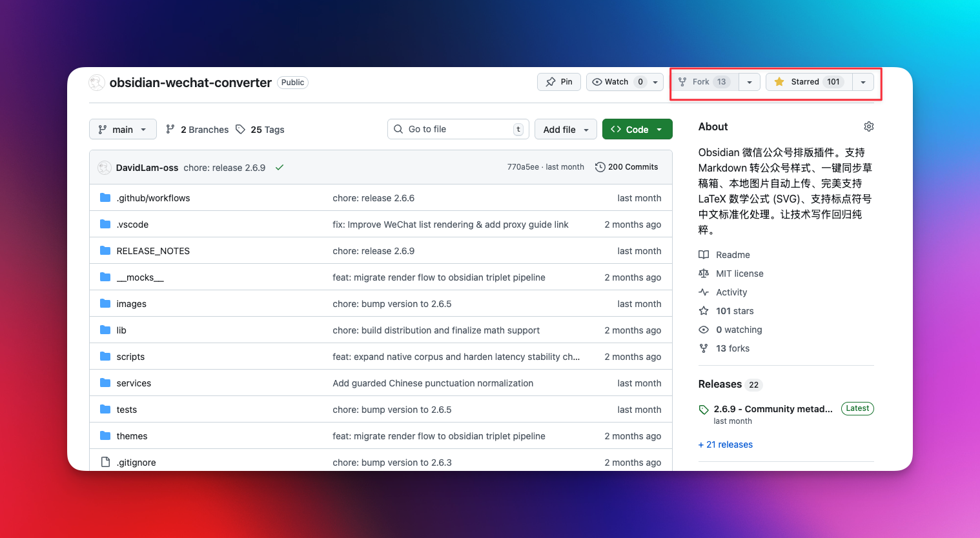Click the tag icon beside 25 Tags
This screenshot has height=538, width=980.
click(x=240, y=130)
